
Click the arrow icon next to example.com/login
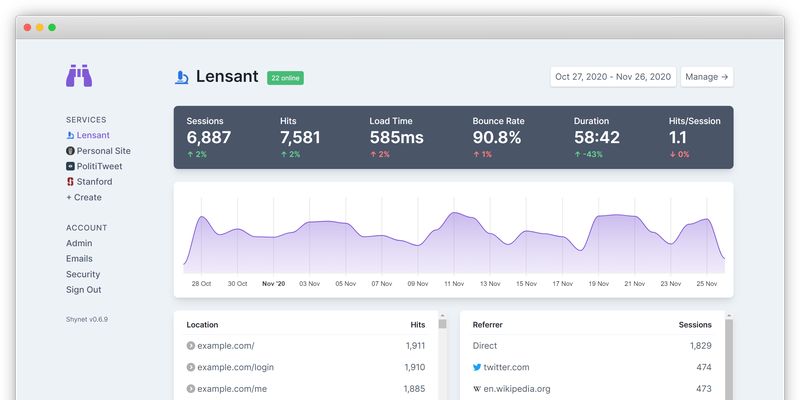click(x=191, y=367)
